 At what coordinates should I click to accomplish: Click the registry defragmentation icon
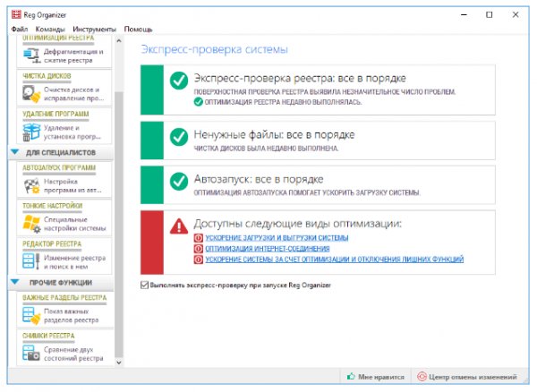click(32, 55)
